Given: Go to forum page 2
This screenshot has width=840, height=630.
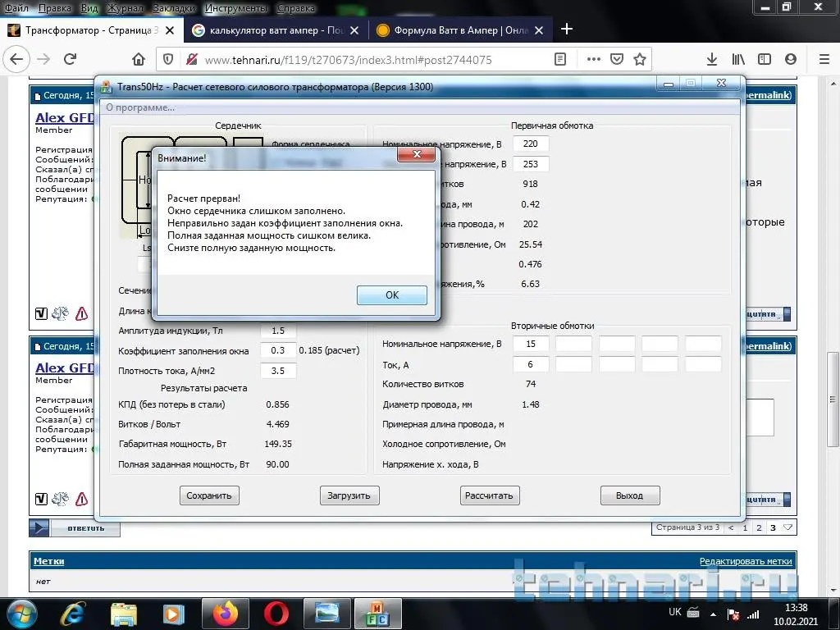Looking at the screenshot, I should click(x=759, y=527).
